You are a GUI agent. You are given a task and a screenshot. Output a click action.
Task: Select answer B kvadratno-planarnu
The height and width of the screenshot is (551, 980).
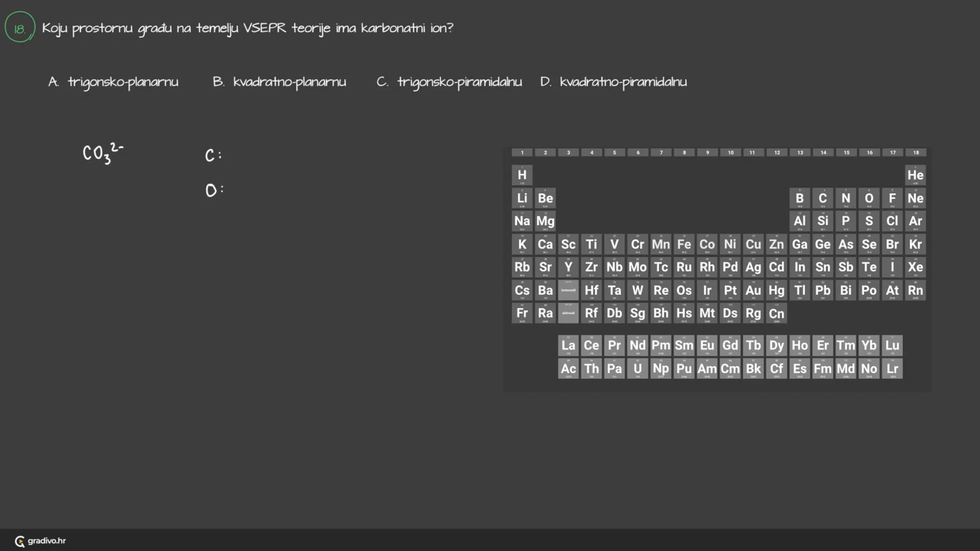[x=279, y=82]
